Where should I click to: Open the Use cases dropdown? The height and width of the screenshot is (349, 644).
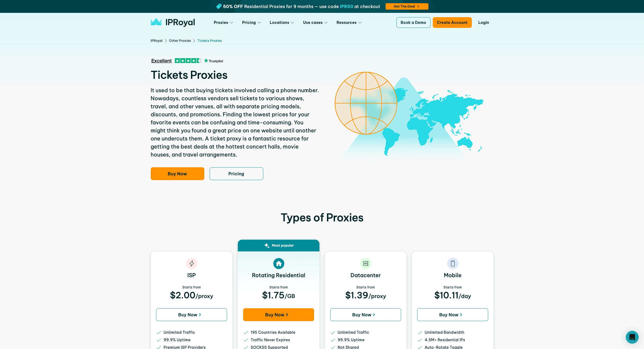(x=315, y=23)
